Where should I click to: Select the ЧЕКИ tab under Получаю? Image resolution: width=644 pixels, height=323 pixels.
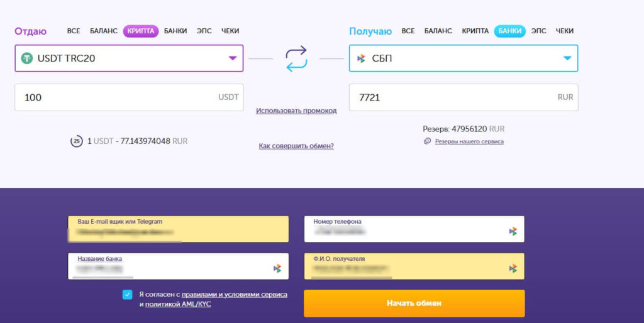point(565,31)
